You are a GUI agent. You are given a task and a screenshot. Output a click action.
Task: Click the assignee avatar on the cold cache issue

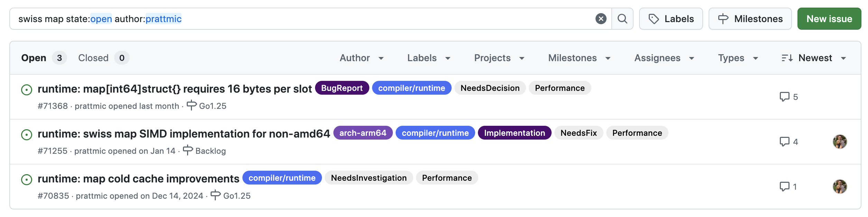840,187
